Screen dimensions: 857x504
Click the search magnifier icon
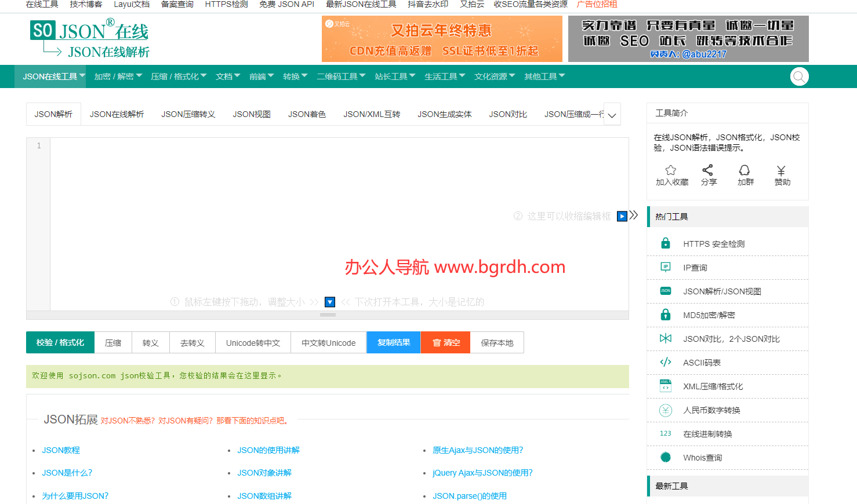(x=799, y=76)
